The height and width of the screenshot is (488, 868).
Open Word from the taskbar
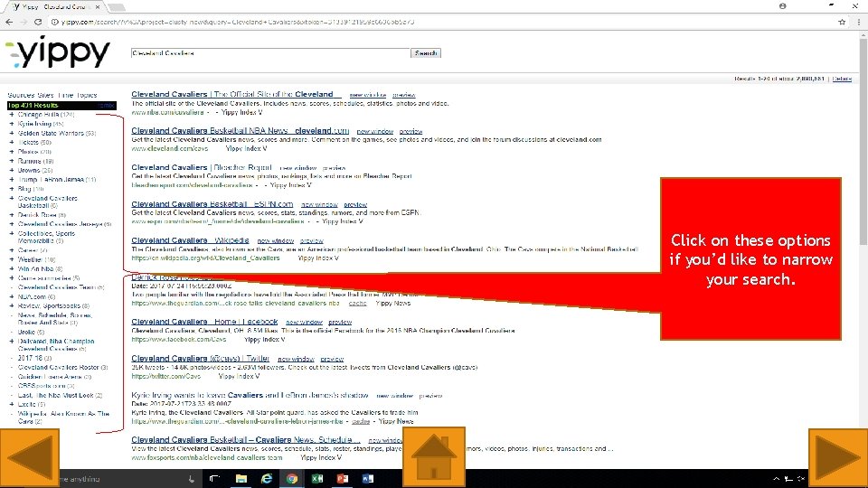click(368, 479)
